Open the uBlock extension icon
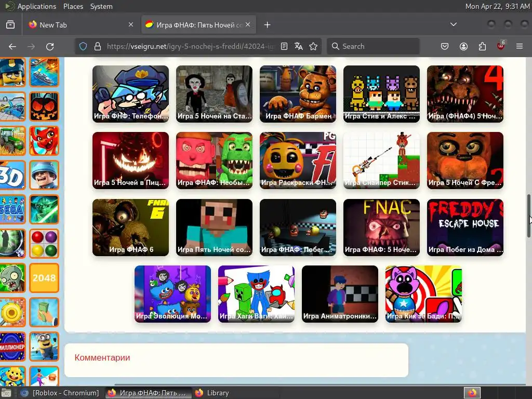This screenshot has width=532, height=399. pos(501,46)
